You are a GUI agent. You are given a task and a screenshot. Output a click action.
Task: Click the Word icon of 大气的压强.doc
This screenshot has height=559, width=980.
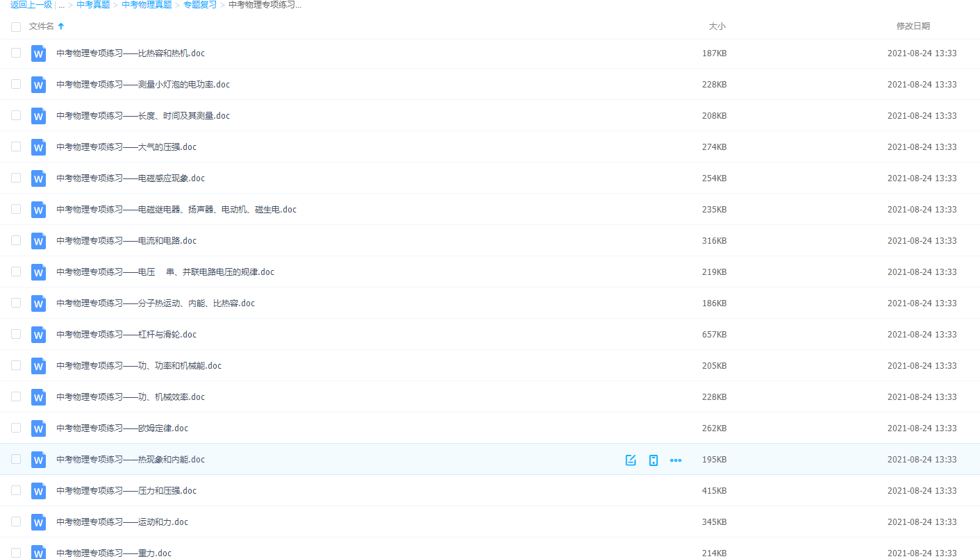pos(39,147)
